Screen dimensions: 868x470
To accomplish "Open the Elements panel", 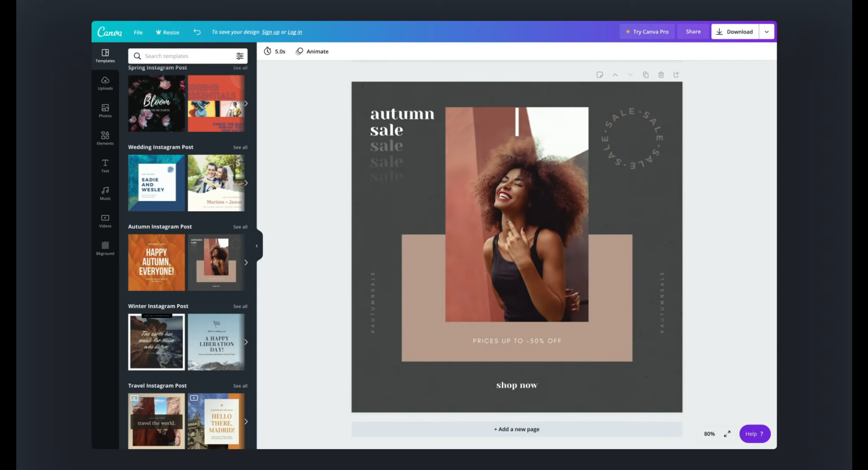I will coord(105,138).
